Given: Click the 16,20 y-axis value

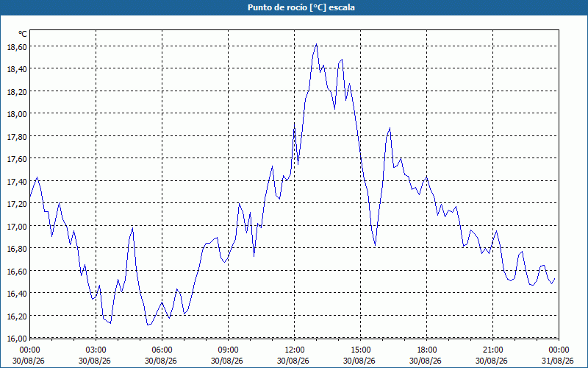Looking at the screenshot, I should [17, 316].
